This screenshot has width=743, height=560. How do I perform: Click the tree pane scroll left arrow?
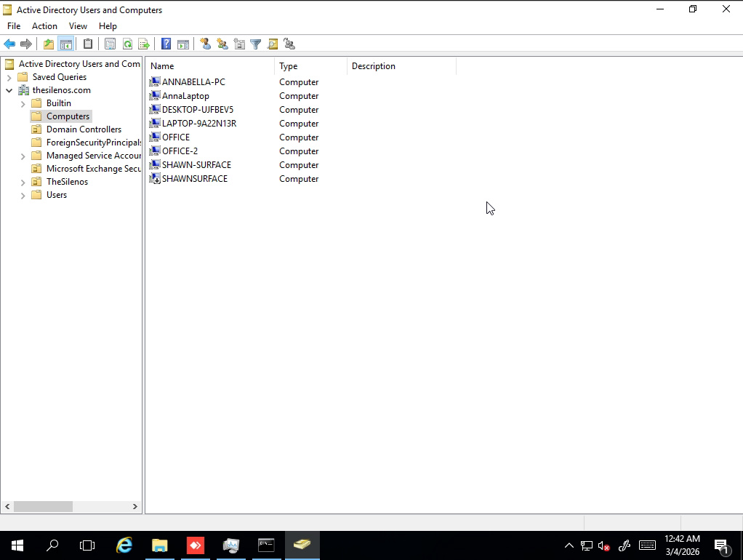(x=7, y=506)
